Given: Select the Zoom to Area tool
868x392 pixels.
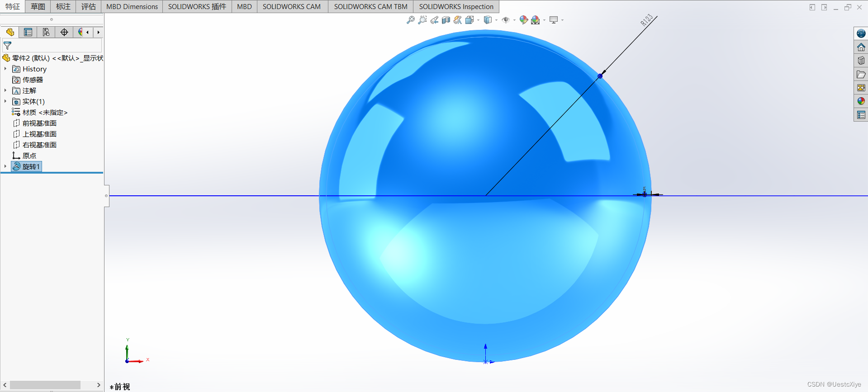Looking at the screenshot, I should [x=422, y=20].
